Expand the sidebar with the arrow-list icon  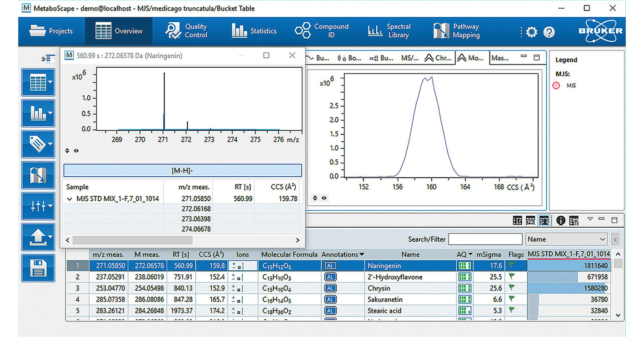48,59
